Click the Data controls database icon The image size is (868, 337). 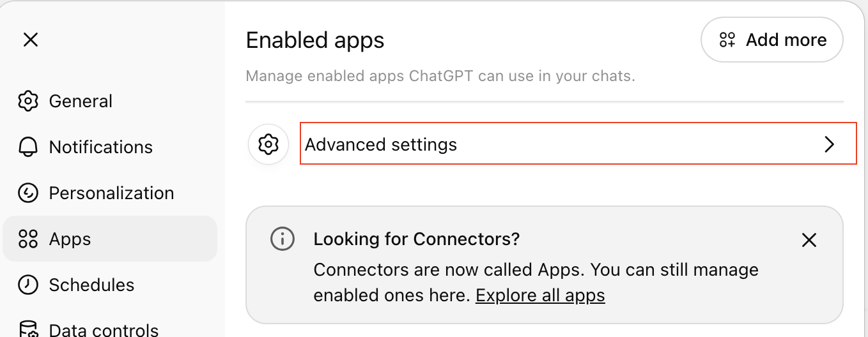(28, 329)
